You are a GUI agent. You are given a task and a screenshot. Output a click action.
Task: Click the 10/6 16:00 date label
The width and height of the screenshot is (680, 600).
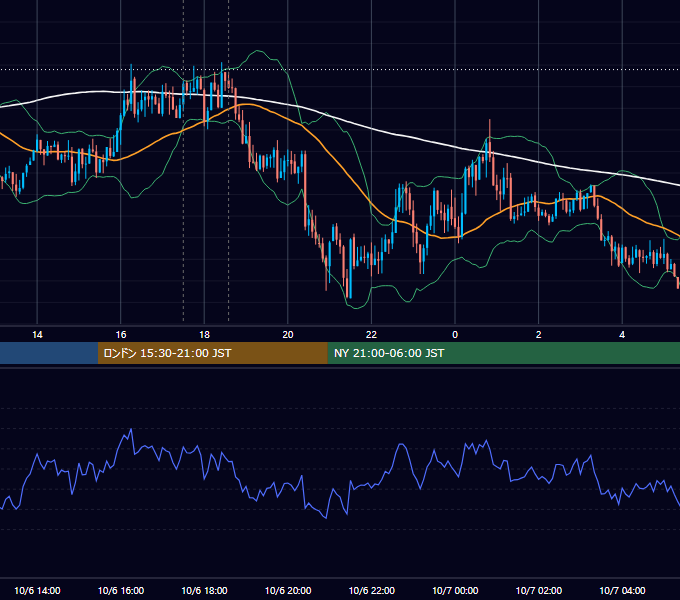coord(121,590)
